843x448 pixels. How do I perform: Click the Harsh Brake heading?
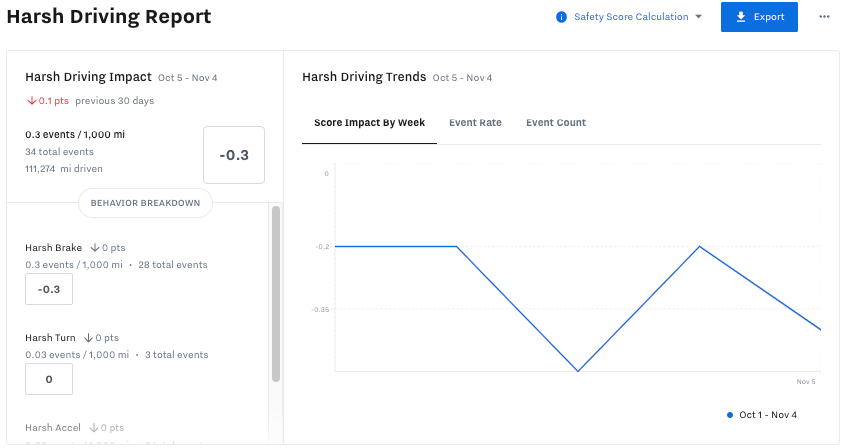point(53,247)
